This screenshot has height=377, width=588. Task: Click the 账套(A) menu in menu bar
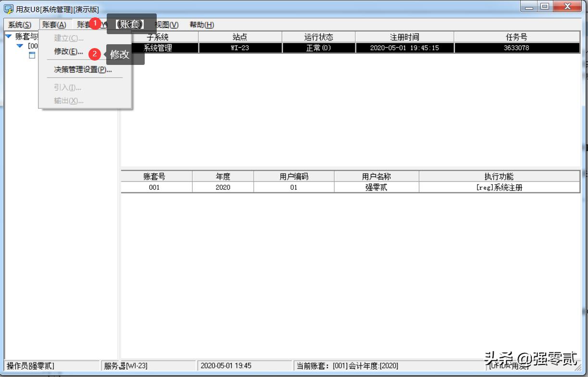[54, 25]
